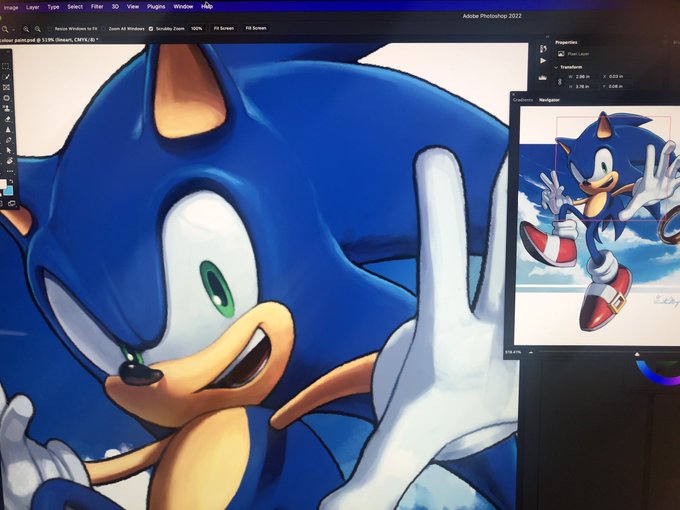
Task: Enable Resize Windows to Fit checkbox
Action: pos(50,29)
